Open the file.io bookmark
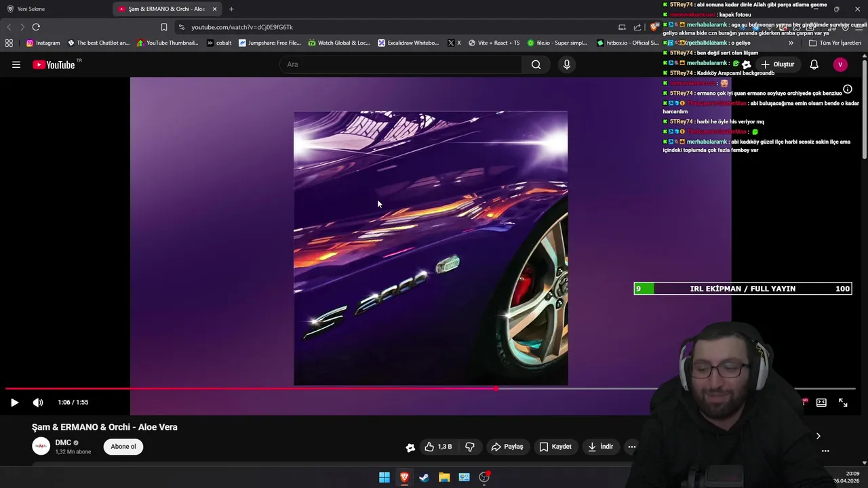 pyautogui.click(x=557, y=43)
